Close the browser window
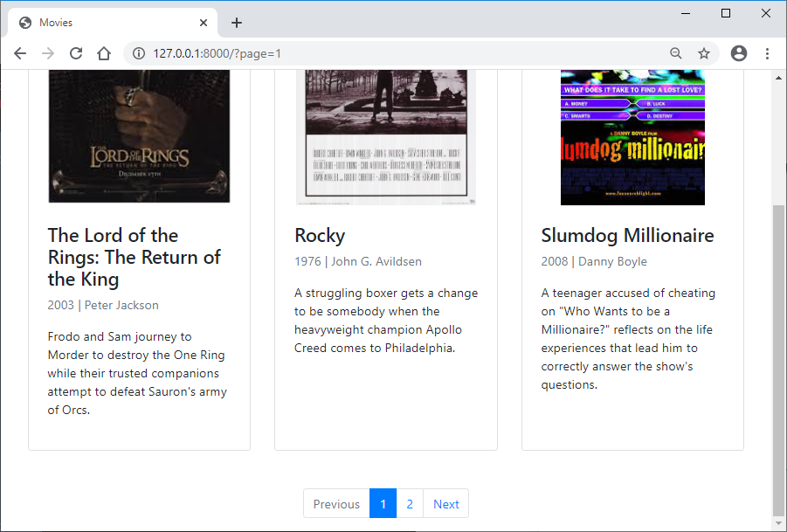 (x=766, y=14)
